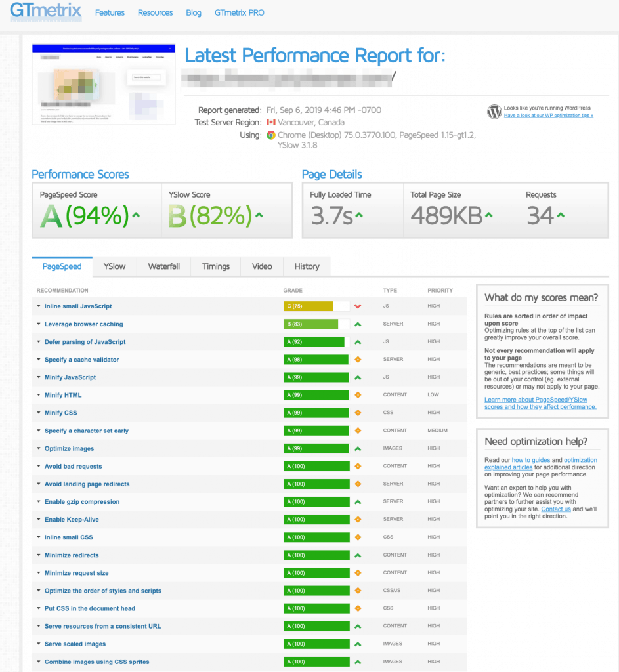Screen dimensions: 619x672
Task: Expand the Inline small JavaScript recommendation
Action: click(x=39, y=306)
